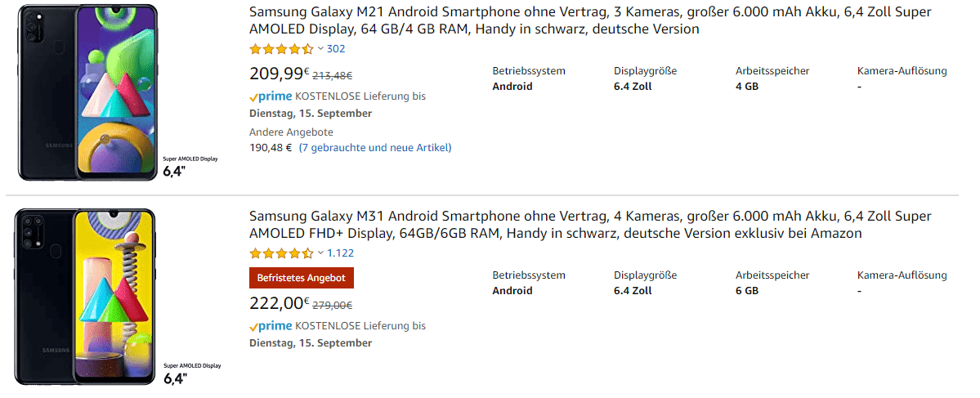
Task: Click the 222,00€ price for Galaxy M31
Action: point(279,304)
